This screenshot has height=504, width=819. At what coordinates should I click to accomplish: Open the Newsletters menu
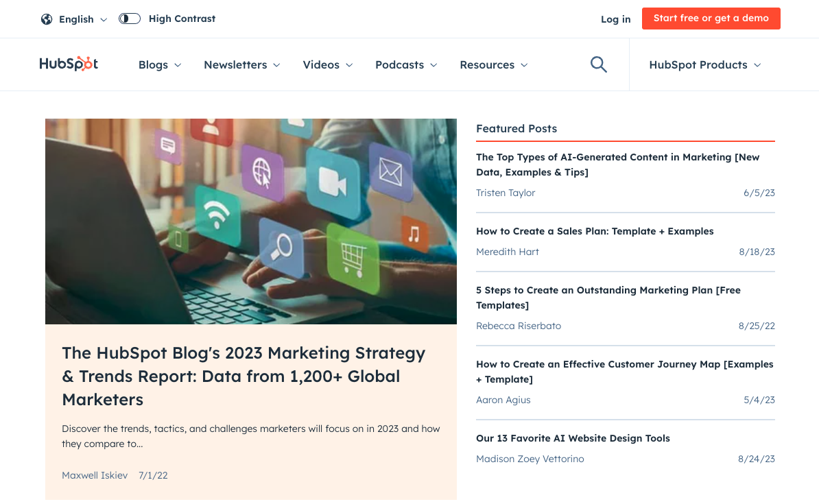pyautogui.click(x=242, y=64)
